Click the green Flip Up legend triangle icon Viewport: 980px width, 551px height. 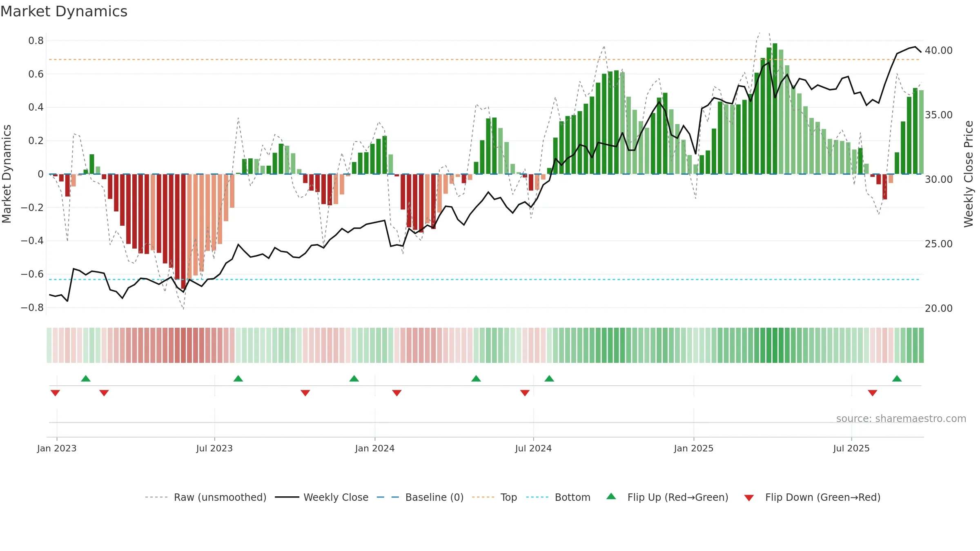click(611, 496)
